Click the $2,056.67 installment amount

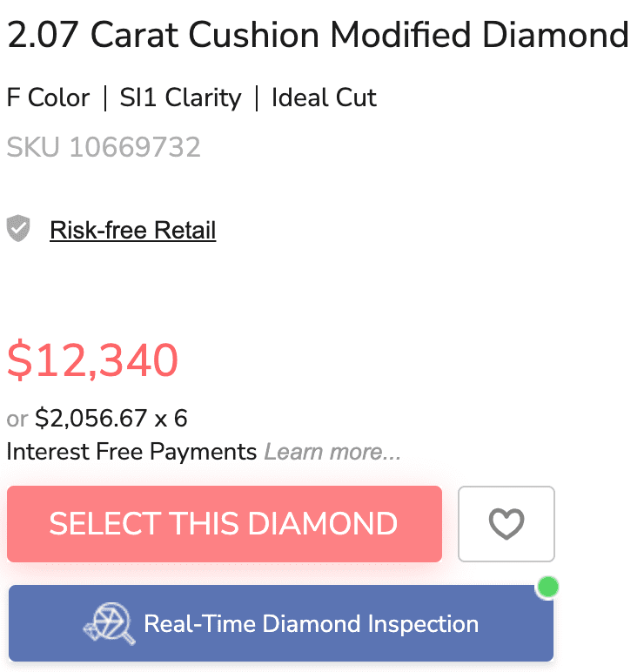tap(92, 419)
